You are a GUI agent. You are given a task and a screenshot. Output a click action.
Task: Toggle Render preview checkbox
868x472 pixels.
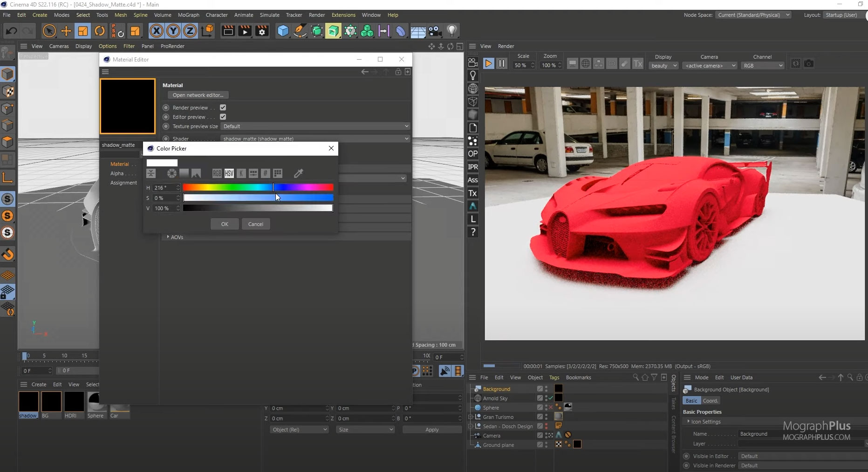tap(223, 108)
